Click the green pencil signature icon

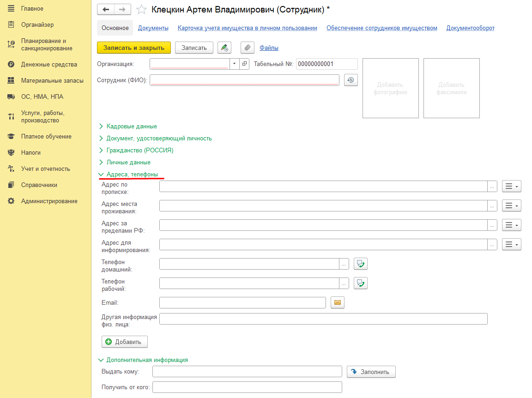pos(224,48)
